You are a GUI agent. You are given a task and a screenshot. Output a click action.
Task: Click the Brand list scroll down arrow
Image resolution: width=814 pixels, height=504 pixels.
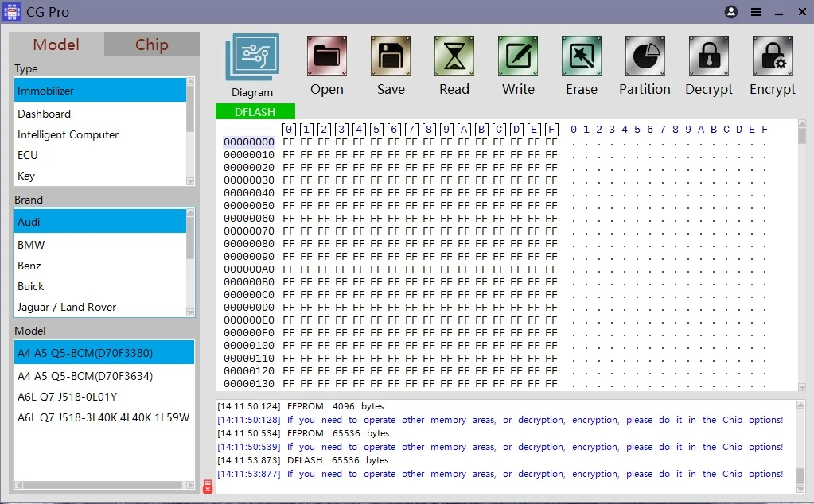pyautogui.click(x=190, y=312)
